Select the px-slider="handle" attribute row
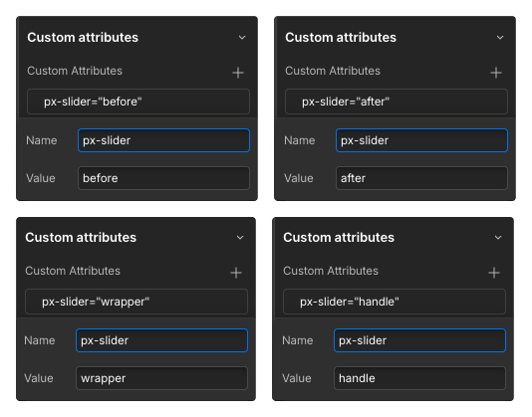 [x=394, y=302]
